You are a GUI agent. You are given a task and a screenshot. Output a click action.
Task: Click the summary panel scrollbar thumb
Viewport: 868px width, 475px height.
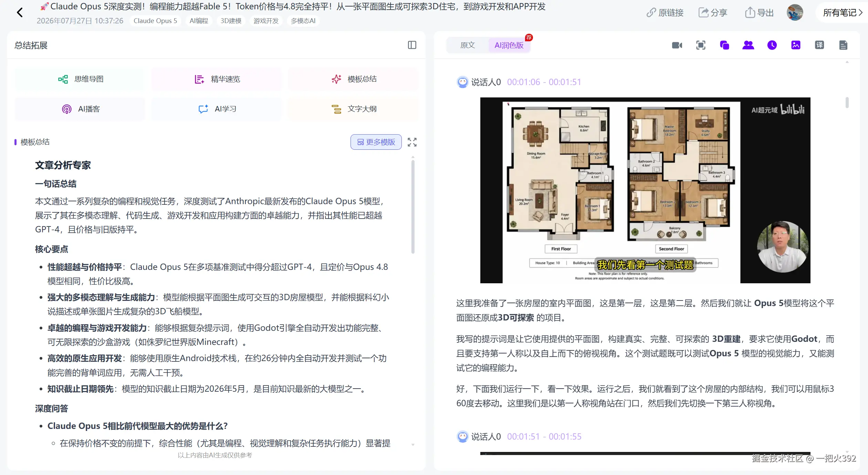click(x=413, y=207)
